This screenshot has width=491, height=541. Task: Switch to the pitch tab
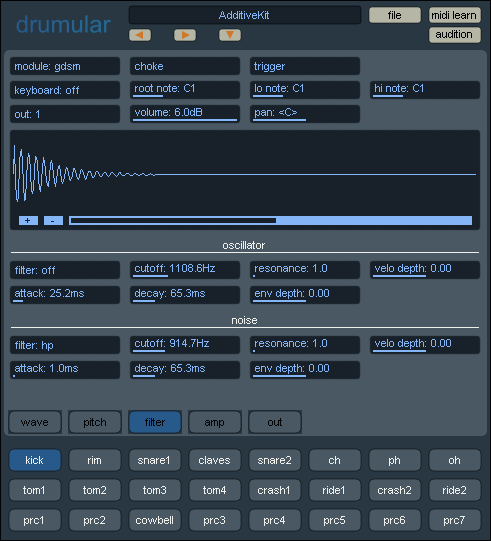pyautogui.click(x=95, y=422)
